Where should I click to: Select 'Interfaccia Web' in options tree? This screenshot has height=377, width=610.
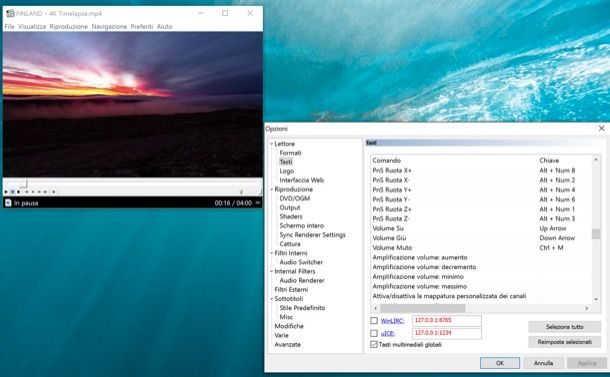point(301,180)
